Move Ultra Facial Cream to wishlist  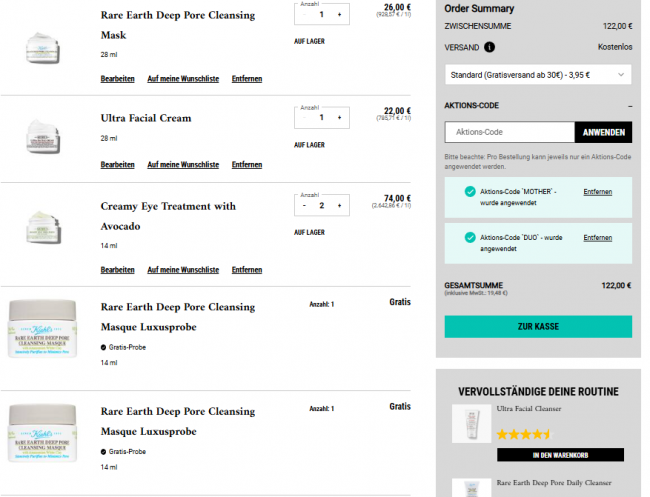(183, 165)
